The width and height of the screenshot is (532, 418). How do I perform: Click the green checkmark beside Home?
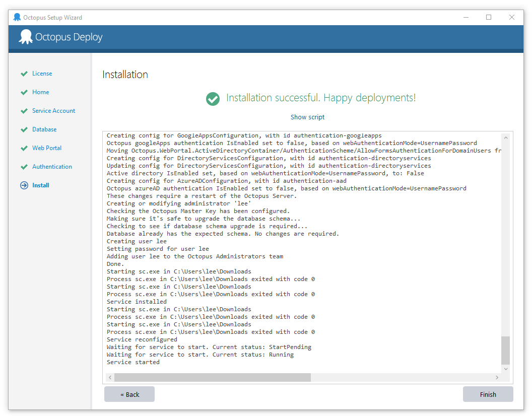[x=24, y=92]
